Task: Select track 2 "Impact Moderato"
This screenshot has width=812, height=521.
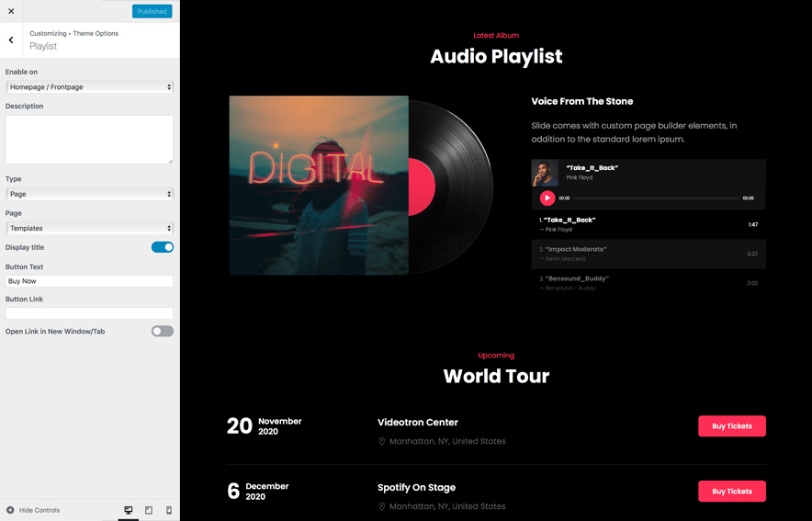Action: click(648, 254)
